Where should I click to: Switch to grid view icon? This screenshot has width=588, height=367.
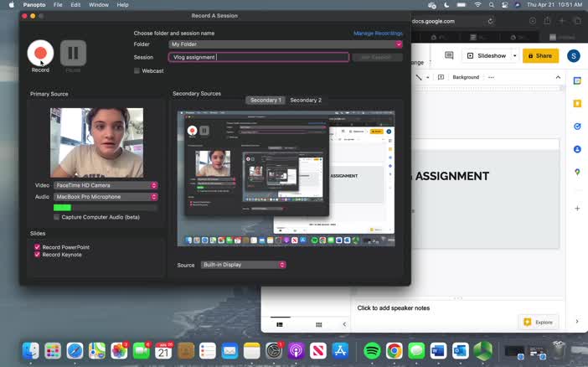point(319,324)
